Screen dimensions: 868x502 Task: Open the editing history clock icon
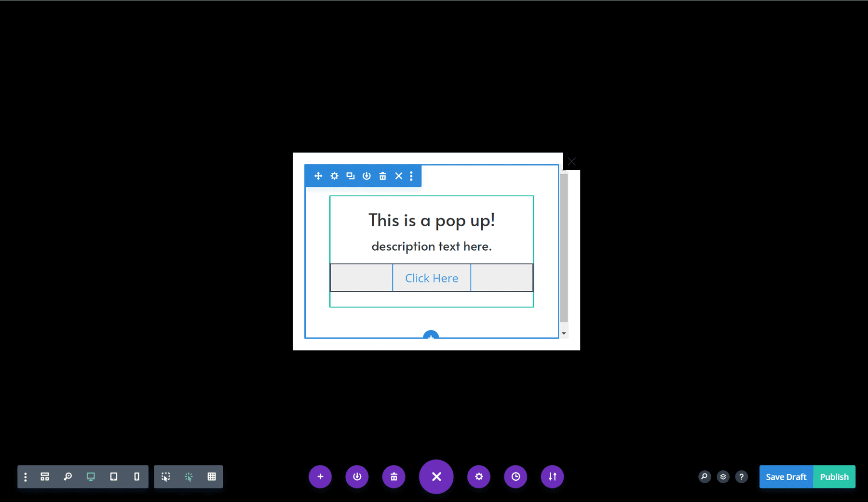pos(515,476)
